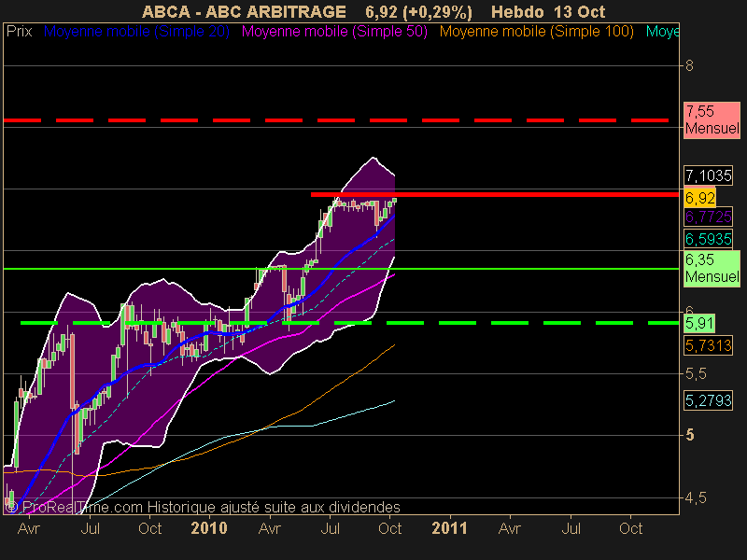
Task: Click the '5,5' axis value
Action: (696, 374)
